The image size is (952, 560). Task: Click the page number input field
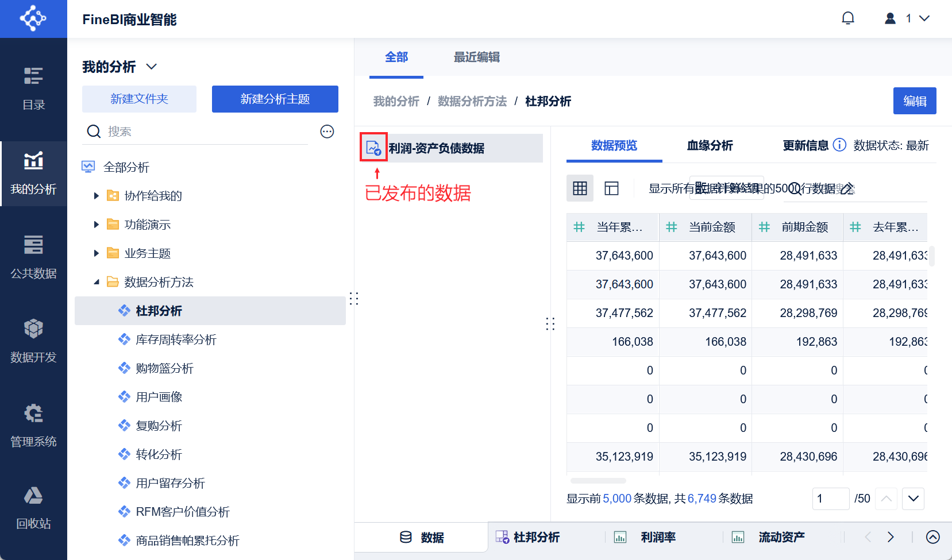click(x=830, y=499)
